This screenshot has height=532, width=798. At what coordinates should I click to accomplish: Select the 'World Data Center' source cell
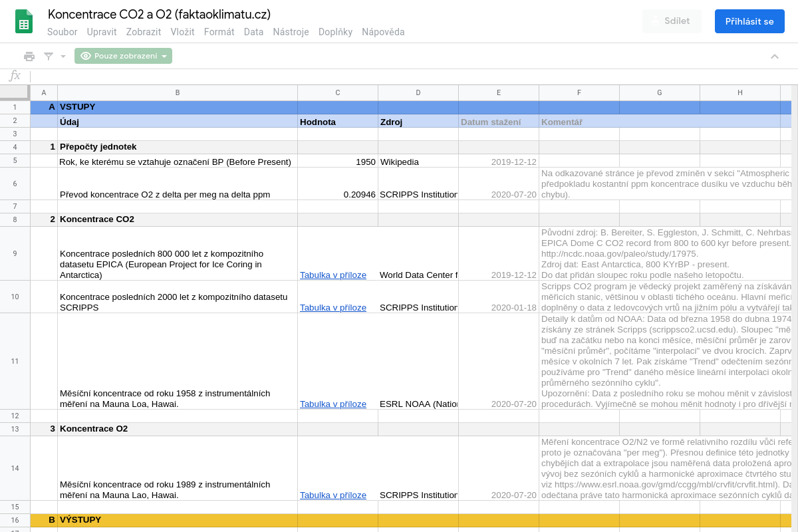[x=418, y=253]
